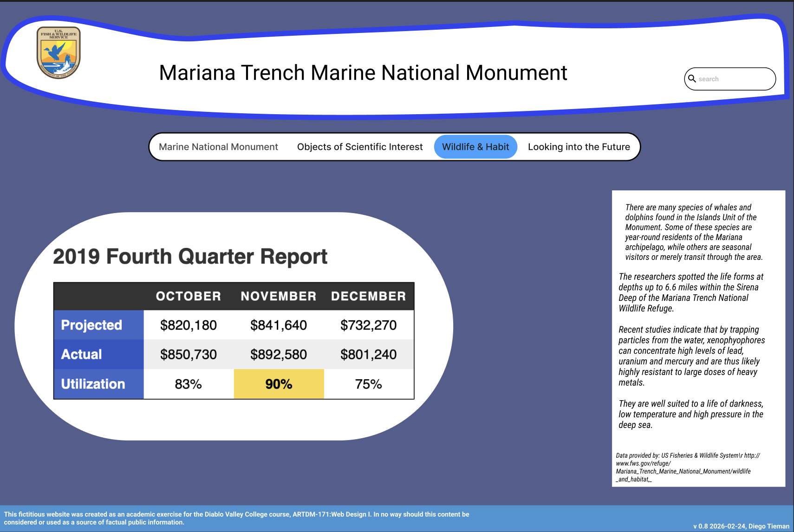Open the Marine National Monument tab
794x532 pixels.
[x=218, y=147]
